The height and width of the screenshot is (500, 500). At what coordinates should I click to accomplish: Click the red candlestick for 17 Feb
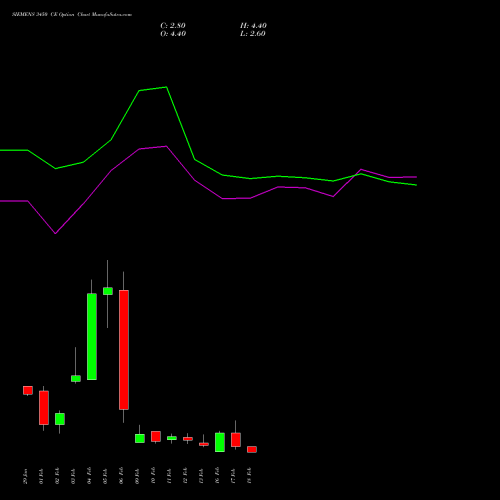click(x=236, y=440)
